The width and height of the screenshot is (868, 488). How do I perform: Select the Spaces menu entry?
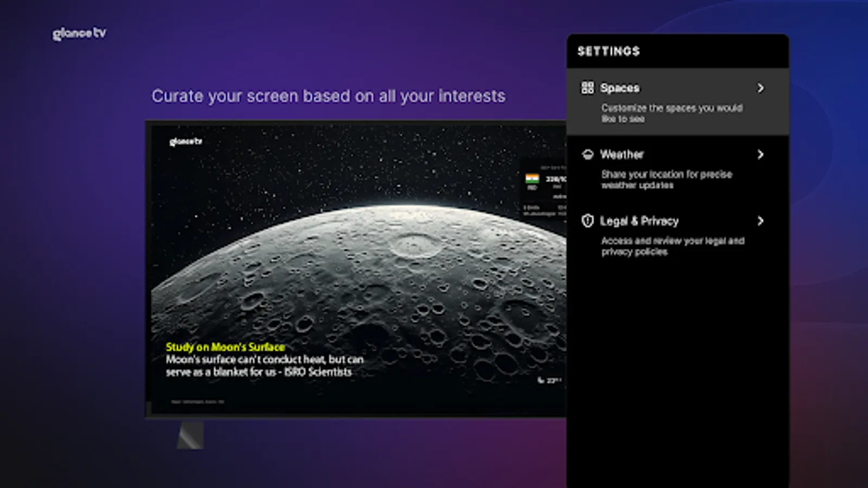point(620,88)
